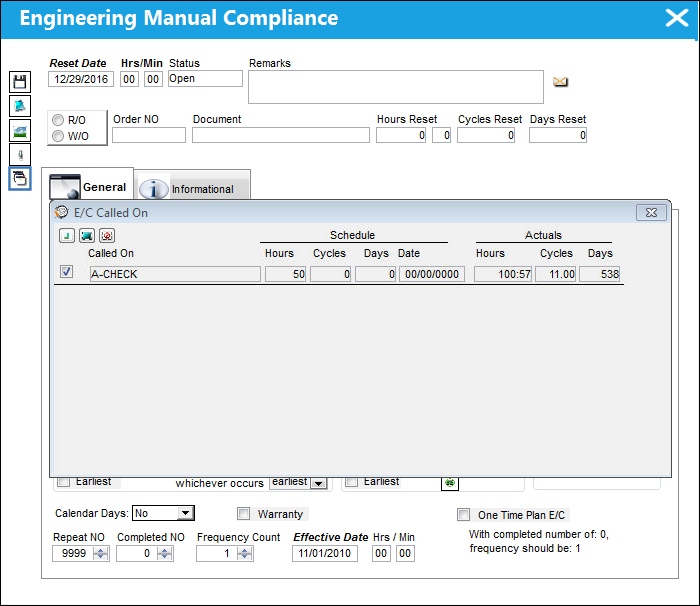Click the Effective Date hours field
This screenshot has height=606, width=700.
coord(381,553)
